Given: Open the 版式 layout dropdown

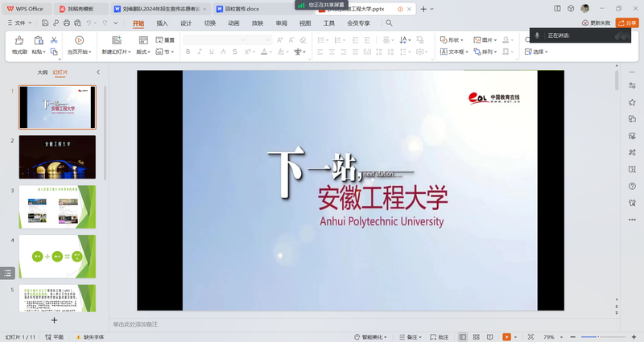Looking at the screenshot, I should point(143,52).
